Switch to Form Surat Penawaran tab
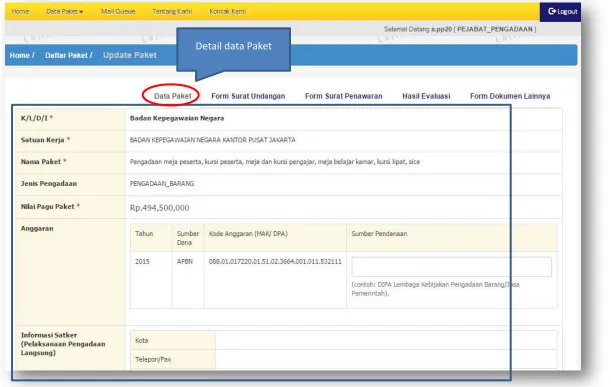 click(x=344, y=96)
